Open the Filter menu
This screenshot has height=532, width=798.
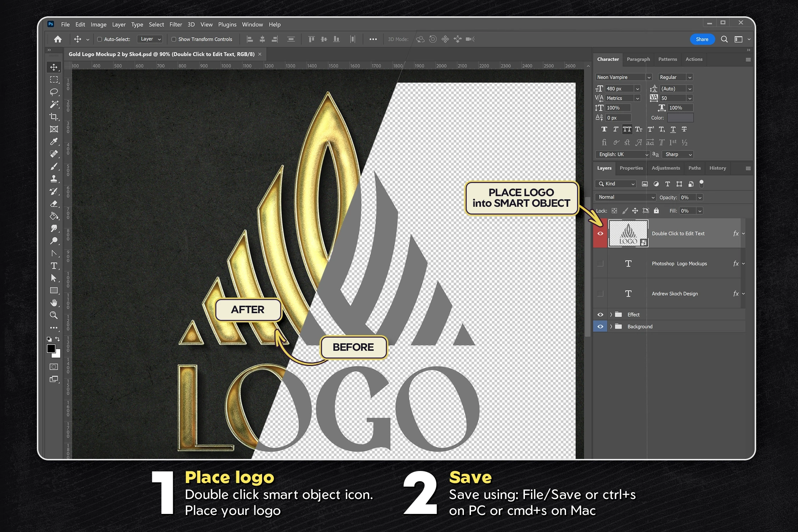coord(176,24)
